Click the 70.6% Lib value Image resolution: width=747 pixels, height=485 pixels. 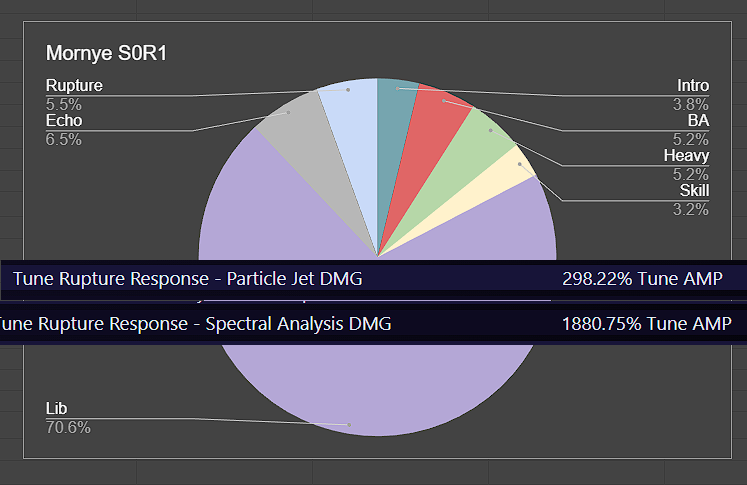[x=68, y=427]
